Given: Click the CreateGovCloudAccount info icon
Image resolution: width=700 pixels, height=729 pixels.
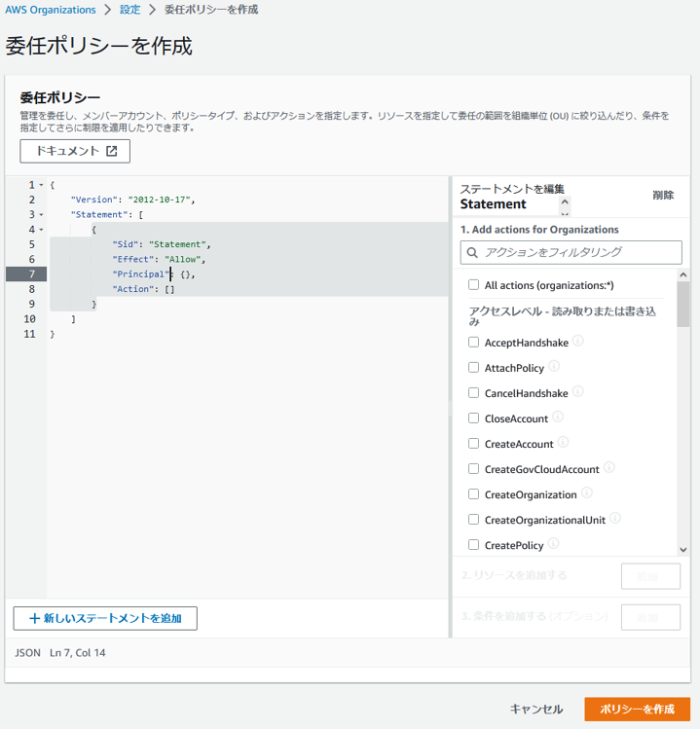Looking at the screenshot, I should pyautogui.click(x=608, y=467).
